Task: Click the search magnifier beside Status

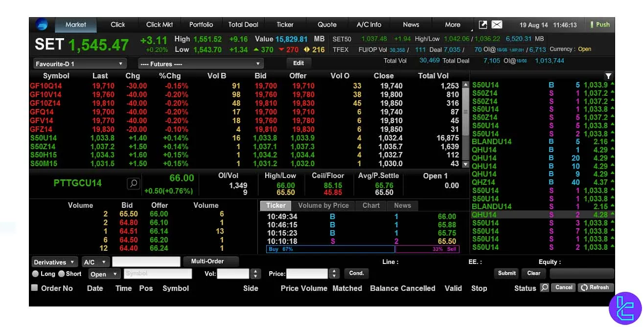Action: (x=544, y=288)
